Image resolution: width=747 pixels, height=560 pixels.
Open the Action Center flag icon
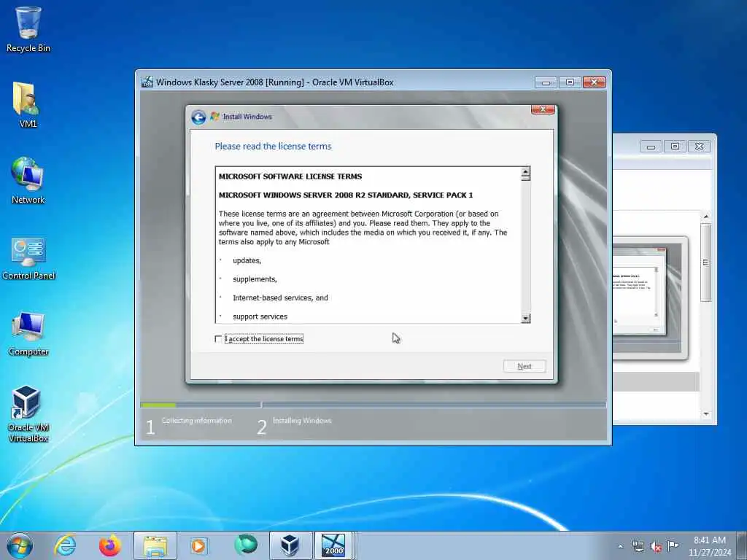click(x=673, y=546)
